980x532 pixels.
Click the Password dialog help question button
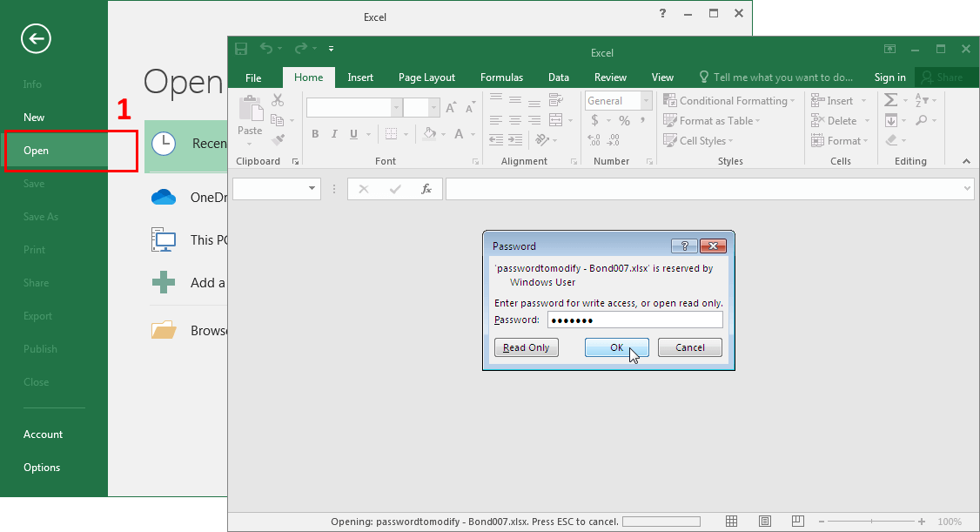(684, 246)
